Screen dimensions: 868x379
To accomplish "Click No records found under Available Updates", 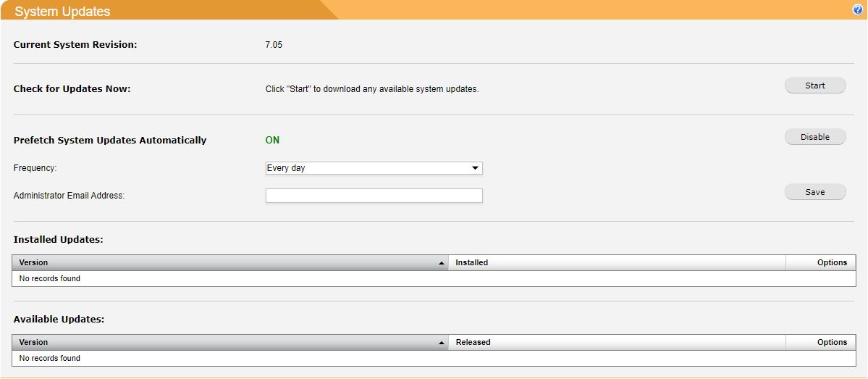I will [x=50, y=359].
